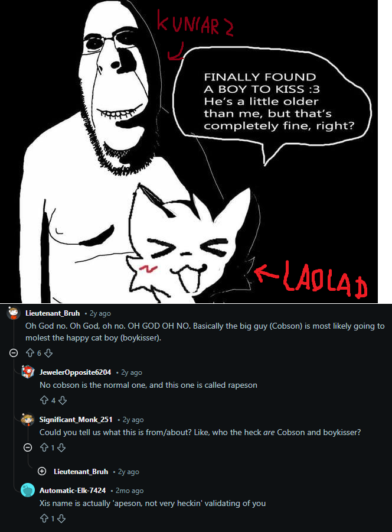Open JewelerOpposite6204's user profile
Image resolution: width=392 pixels, height=532 pixels.
[x=75, y=372]
